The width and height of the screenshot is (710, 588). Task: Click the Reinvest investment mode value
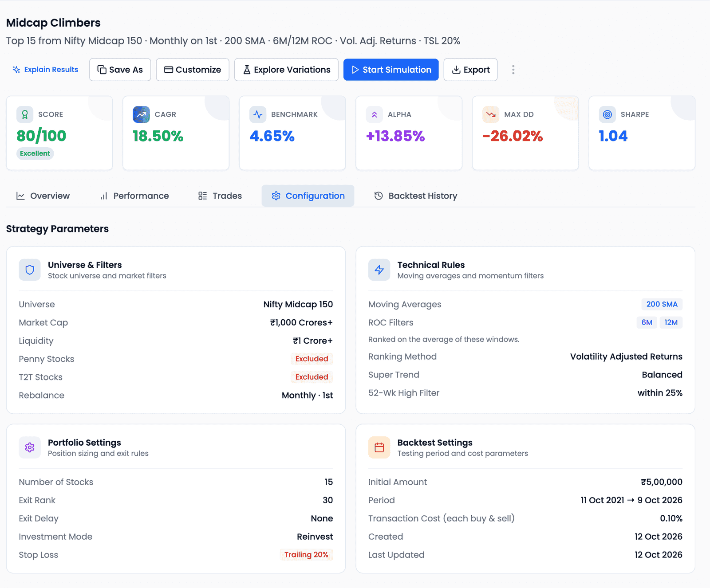click(x=315, y=537)
